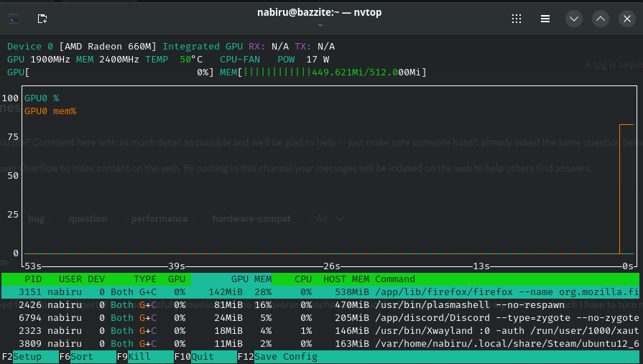This screenshot has width=643, height=364.
Task: Click the MEM 2400MHz clock reading
Action: tap(108, 60)
